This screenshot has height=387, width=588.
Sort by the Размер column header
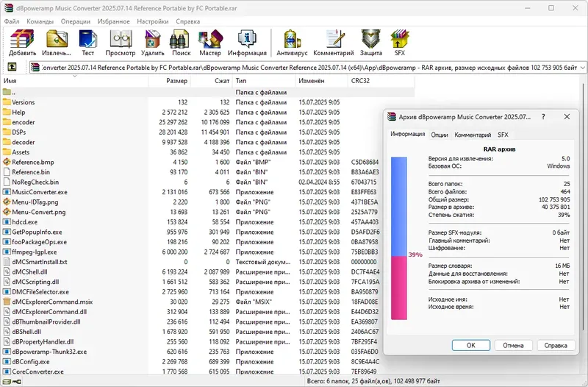click(170, 81)
